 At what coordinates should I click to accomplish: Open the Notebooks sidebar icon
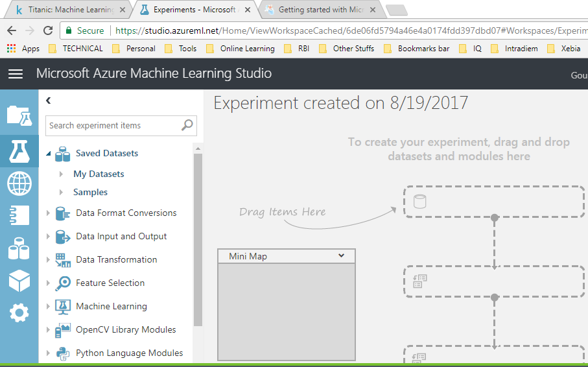[19, 216]
